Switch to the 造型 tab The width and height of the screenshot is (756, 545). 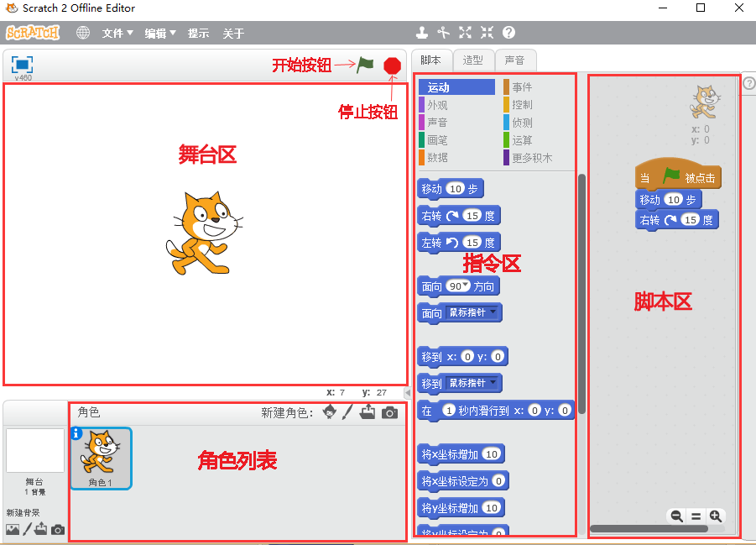(x=473, y=60)
